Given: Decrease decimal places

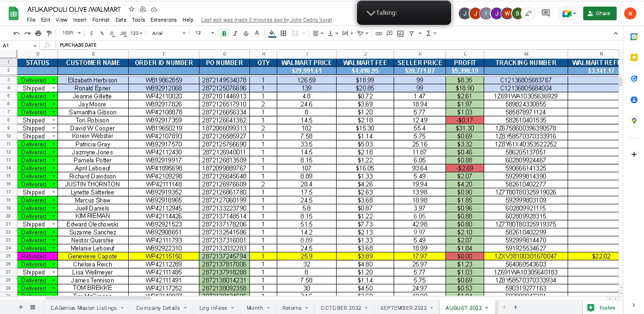Looking at the screenshot, I should pyautogui.click(x=112, y=33).
